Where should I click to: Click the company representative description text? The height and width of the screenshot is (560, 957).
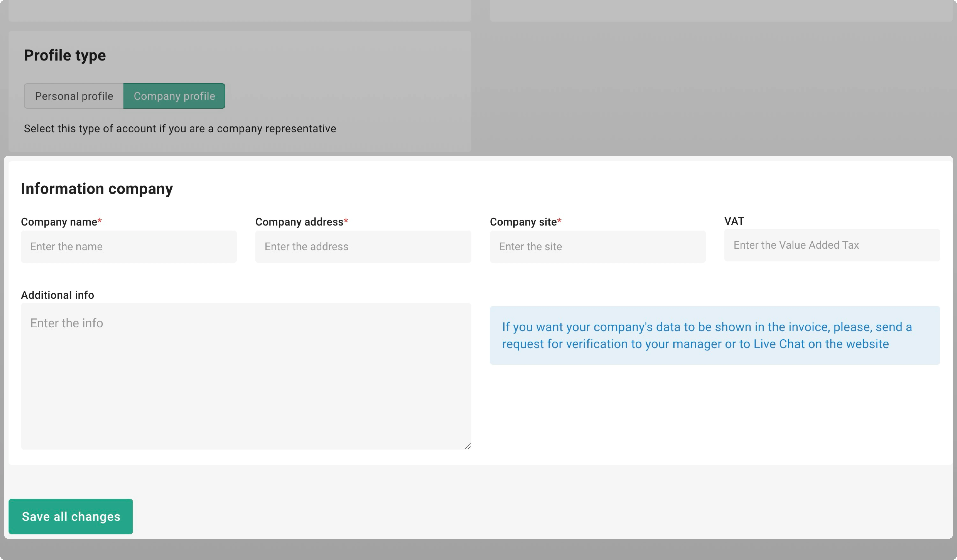(x=180, y=128)
